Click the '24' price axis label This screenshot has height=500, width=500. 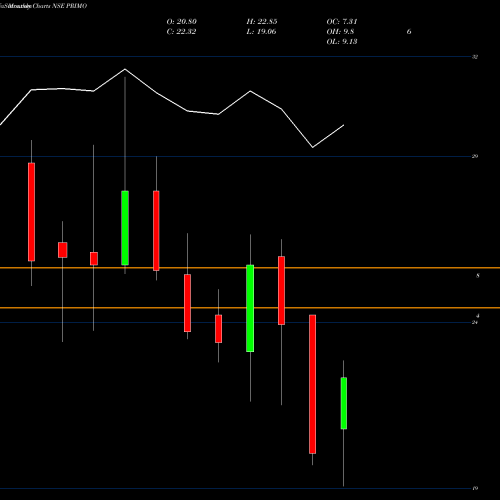point(475,322)
